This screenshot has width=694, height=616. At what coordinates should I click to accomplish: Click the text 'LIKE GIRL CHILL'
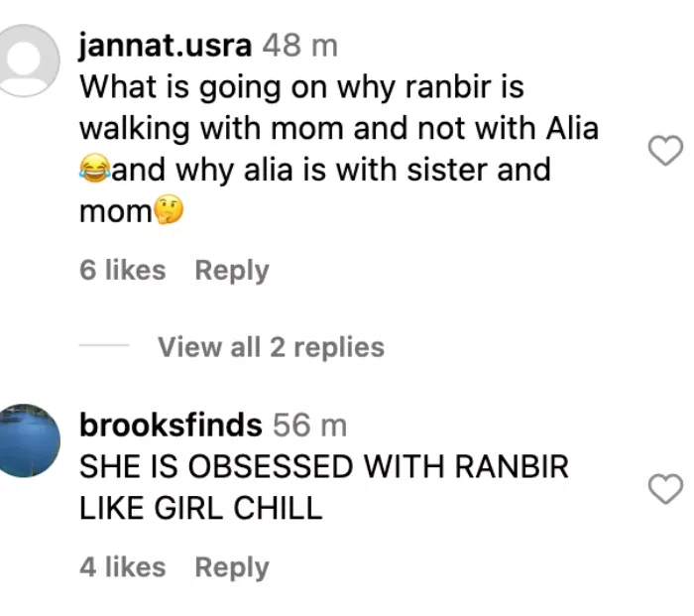click(x=201, y=509)
